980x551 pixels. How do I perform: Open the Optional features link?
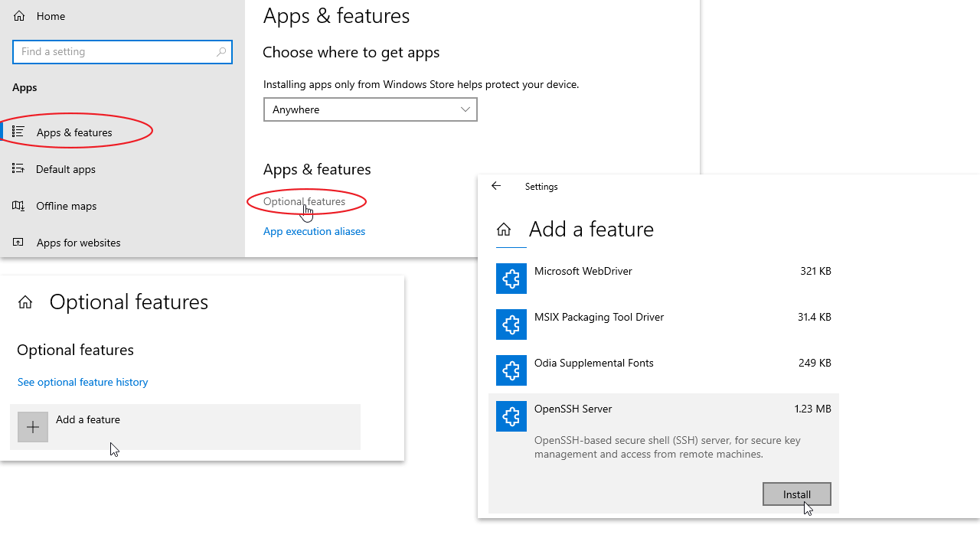(x=305, y=201)
